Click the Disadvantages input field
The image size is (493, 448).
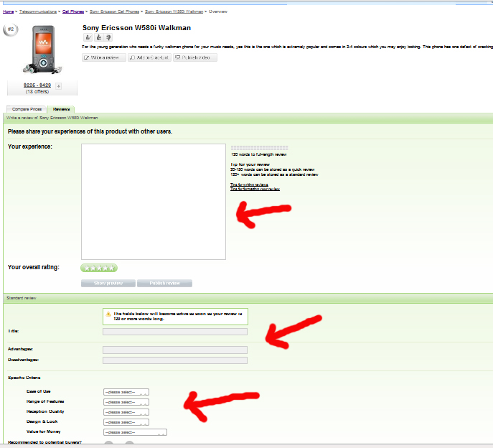175,360
